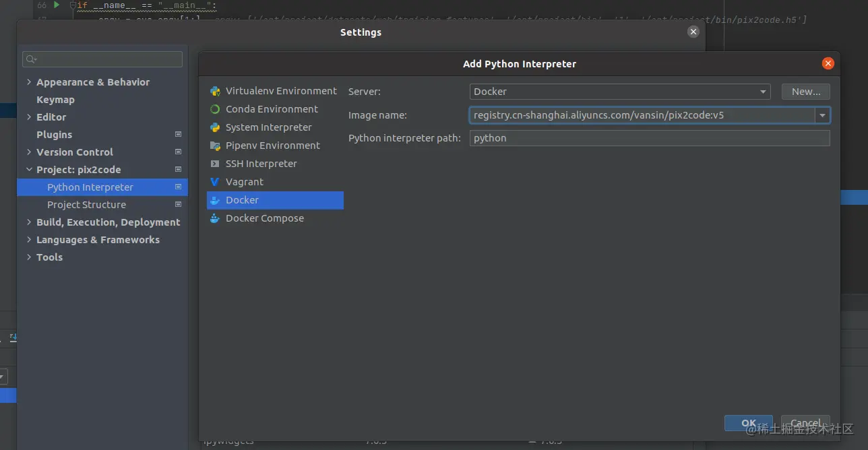The width and height of the screenshot is (868, 450).
Task: Choose Docker Compose option
Action: (x=275, y=218)
